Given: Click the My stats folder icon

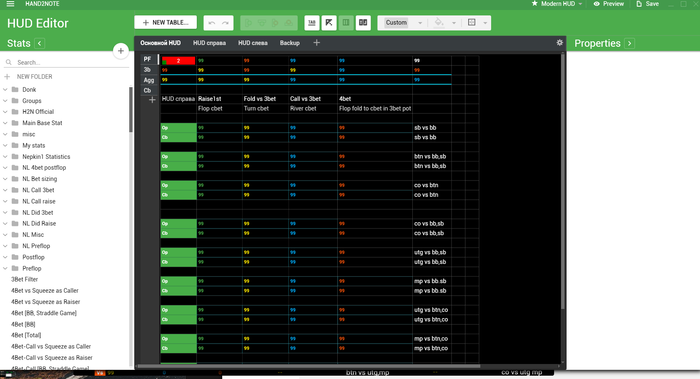Looking at the screenshot, I should [15, 146].
